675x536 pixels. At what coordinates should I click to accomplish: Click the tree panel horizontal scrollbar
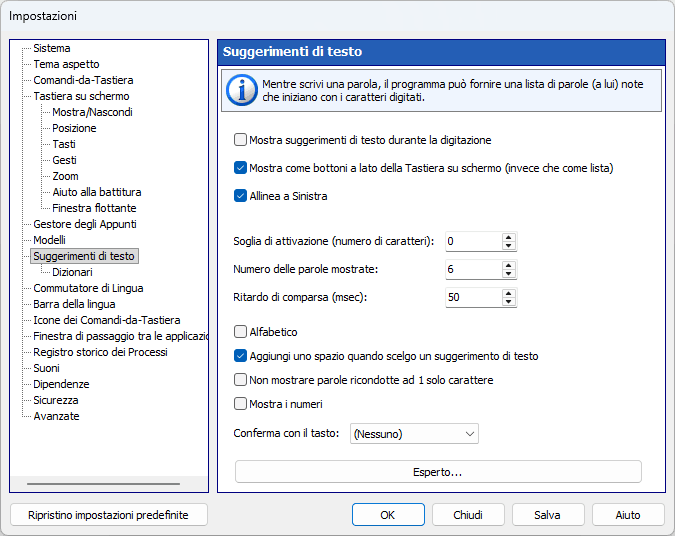103,484
